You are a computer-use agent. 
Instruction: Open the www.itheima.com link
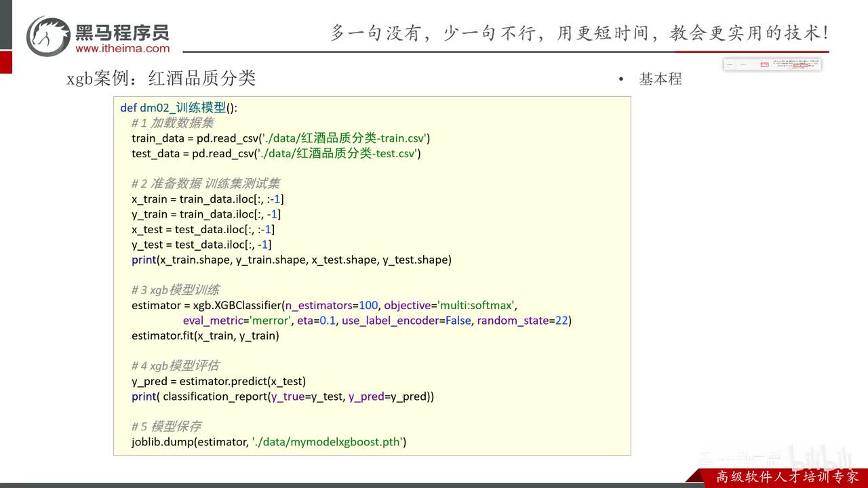coord(123,48)
